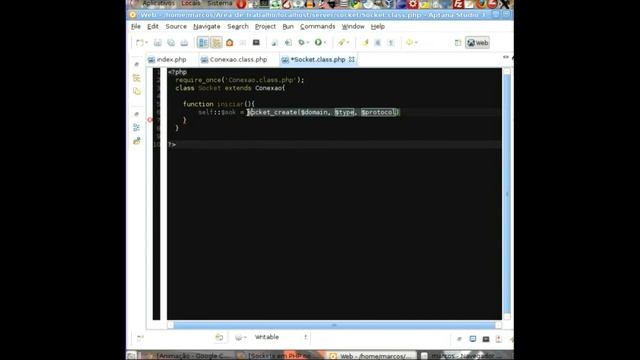The height and width of the screenshot is (360, 640).
Task: Toggle the first highlighted view toolbar button
Action: click(203, 42)
